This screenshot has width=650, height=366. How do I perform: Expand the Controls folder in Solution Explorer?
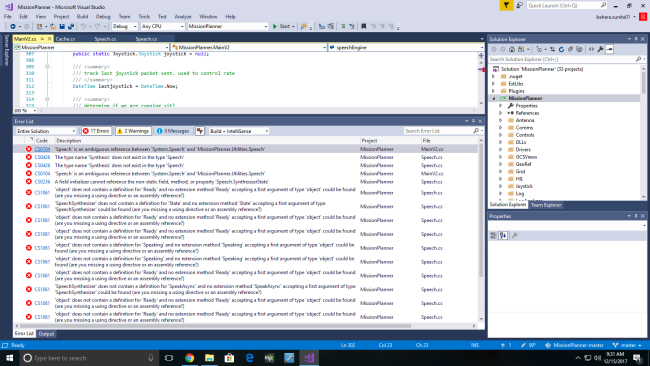point(500,135)
